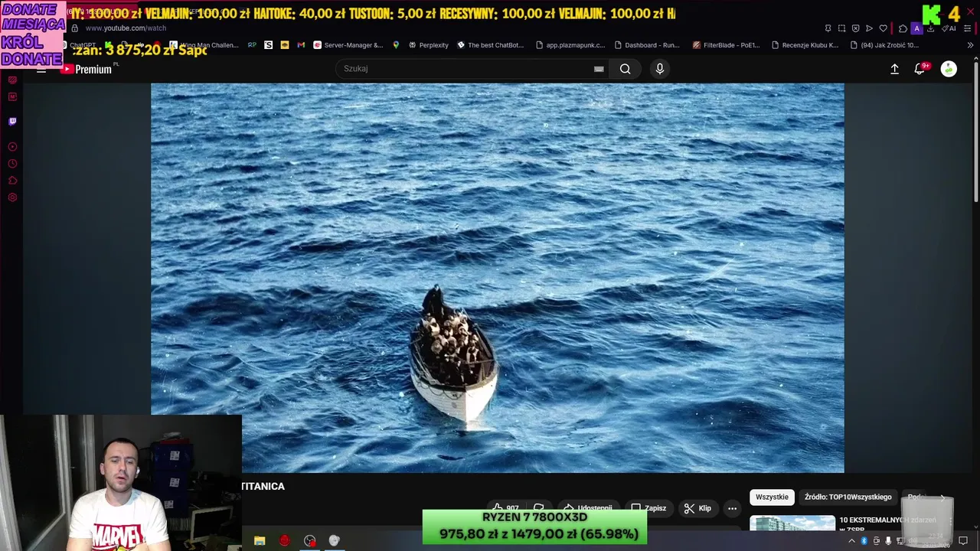Open the top striped sidebar panel icon

tap(12, 80)
